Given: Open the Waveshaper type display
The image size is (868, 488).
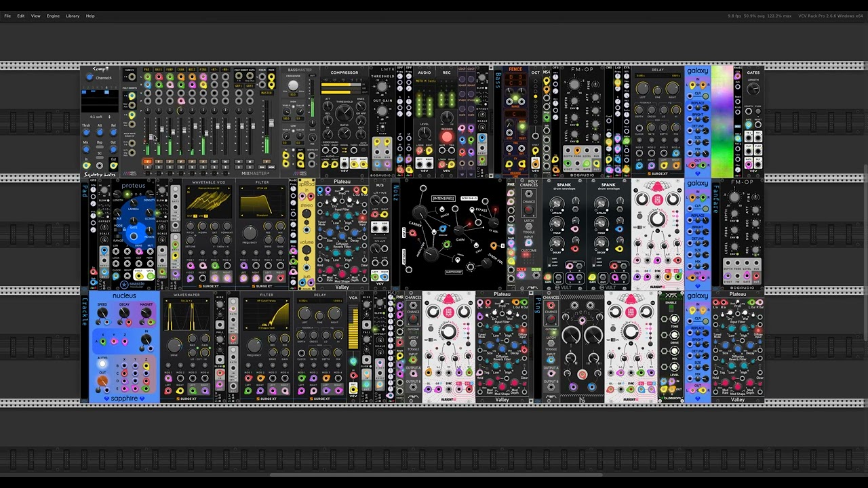Looking at the screenshot, I should 187,314.
